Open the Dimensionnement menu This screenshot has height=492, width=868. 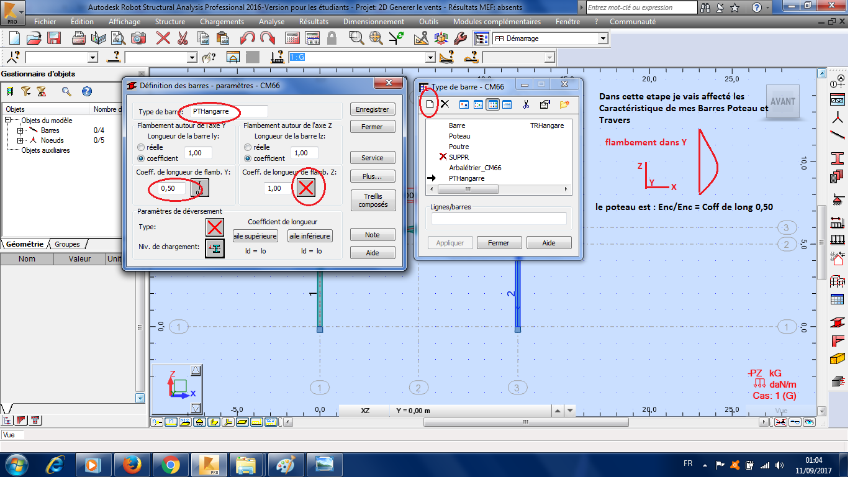point(373,21)
